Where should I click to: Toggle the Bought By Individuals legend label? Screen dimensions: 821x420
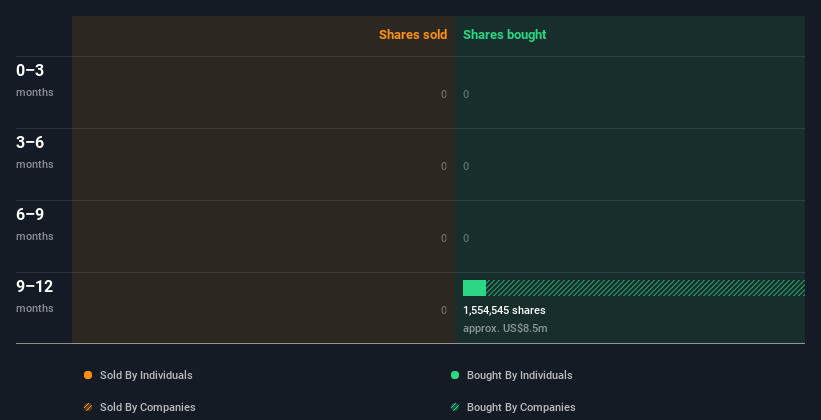tap(519, 375)
